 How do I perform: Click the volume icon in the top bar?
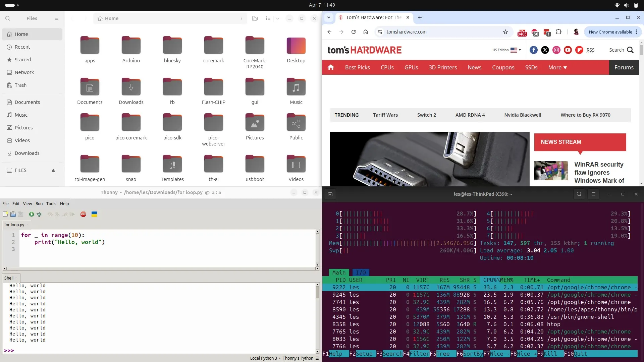click(x=626, y=5)
